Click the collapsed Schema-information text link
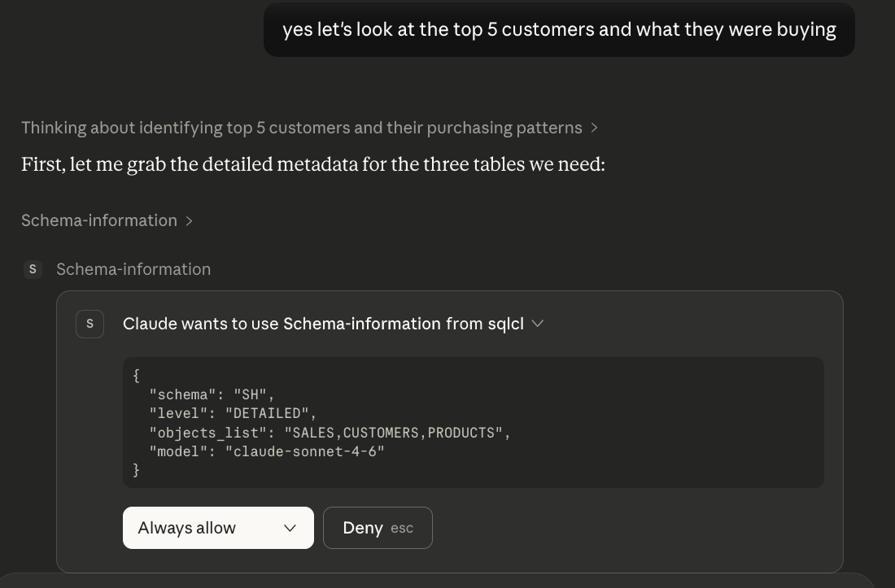The height and width of the screenshot is (588, 895). point(99,220)
